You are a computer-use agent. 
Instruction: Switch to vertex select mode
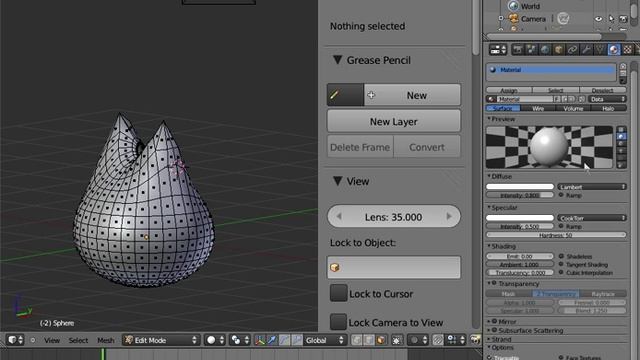tap(356, 340)
